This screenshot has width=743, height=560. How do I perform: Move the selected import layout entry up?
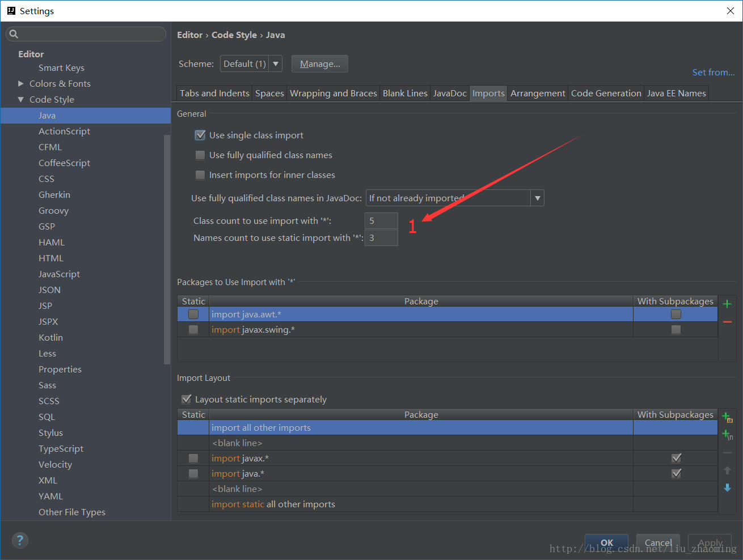click(727, 470)
